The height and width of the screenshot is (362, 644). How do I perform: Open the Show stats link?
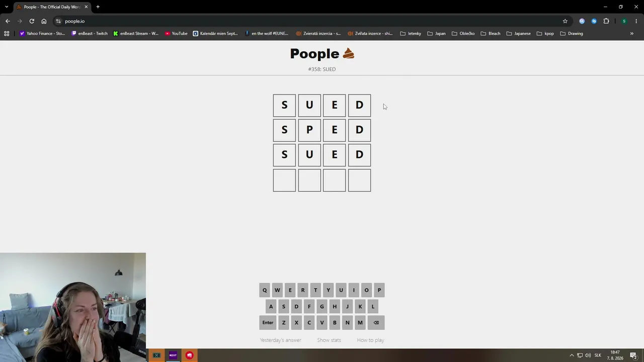coord(329,340)
